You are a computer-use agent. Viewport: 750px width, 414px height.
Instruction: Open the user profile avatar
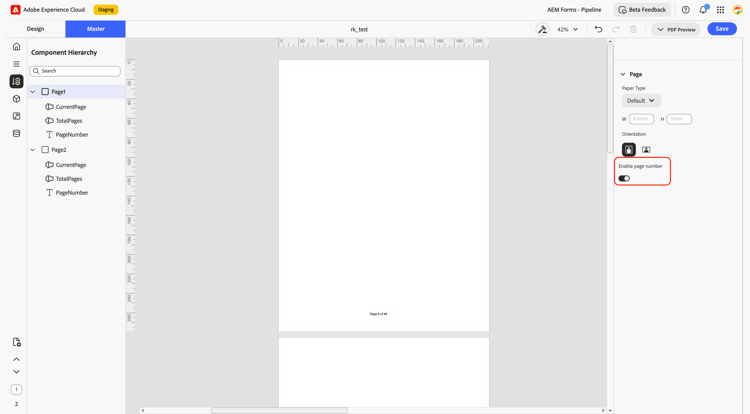[738, 10]
